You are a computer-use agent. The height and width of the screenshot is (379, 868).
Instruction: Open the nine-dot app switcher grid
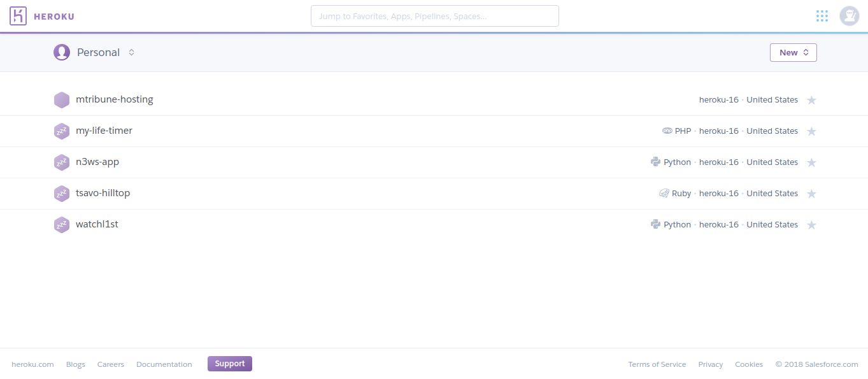(822, 16)
